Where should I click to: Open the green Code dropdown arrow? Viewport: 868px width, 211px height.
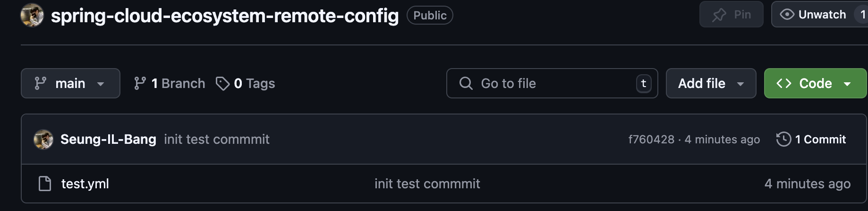tap(847, 84)
